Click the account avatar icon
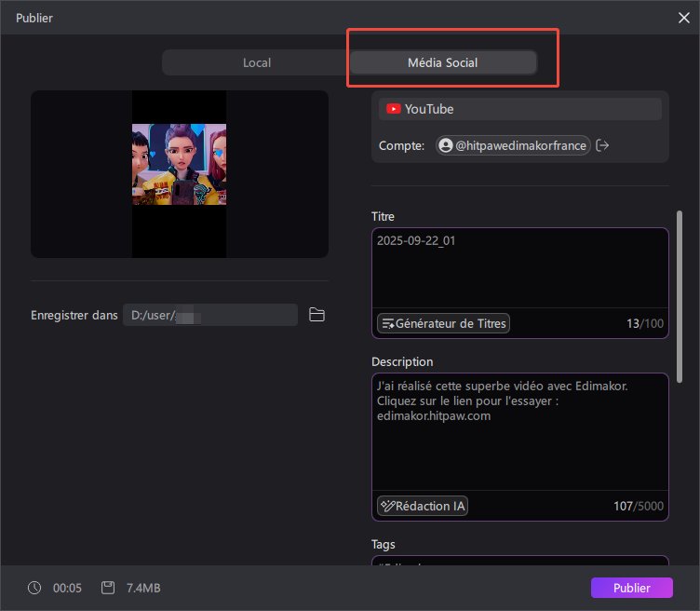The height and width of the screenshot is (611, 700). [446, 145]
